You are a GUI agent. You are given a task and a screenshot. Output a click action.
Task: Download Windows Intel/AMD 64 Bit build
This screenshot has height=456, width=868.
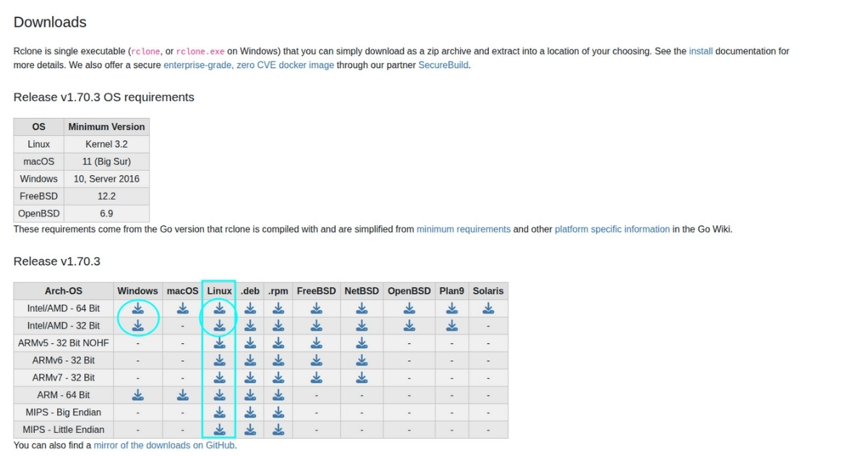[x=137, y=308]
